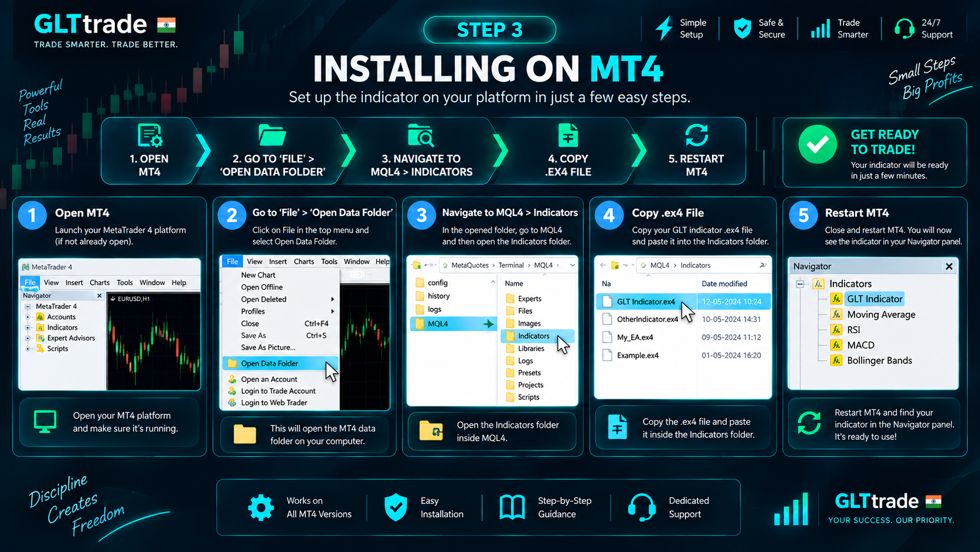Click the open book icon beside 'Step-by-Step Guidance'
This screenshot has height=552, width=980.
[512, 507]
